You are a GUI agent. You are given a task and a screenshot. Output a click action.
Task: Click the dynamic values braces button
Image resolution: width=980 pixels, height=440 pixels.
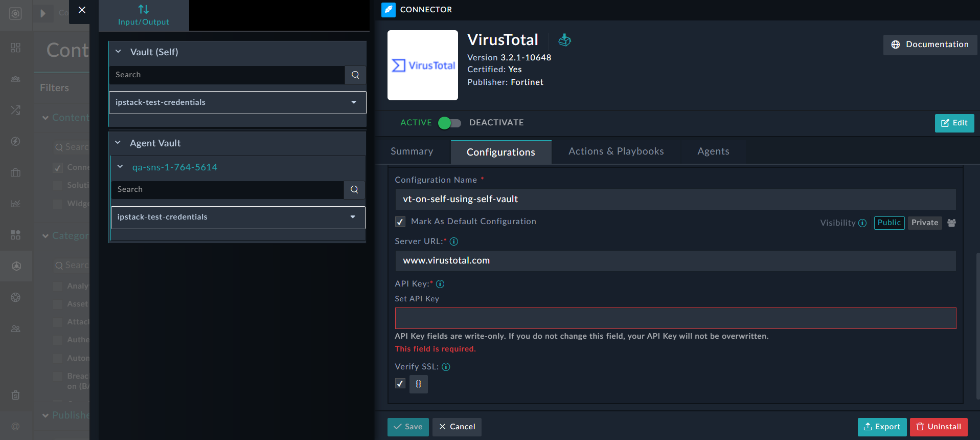[419, 384]
